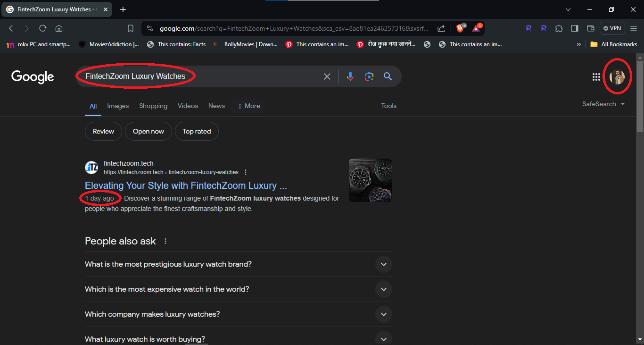Open the Brave extensions puzzle icon
Image resolution: width=644 pixels, height=345 pixels.
[x=559, y=28]
